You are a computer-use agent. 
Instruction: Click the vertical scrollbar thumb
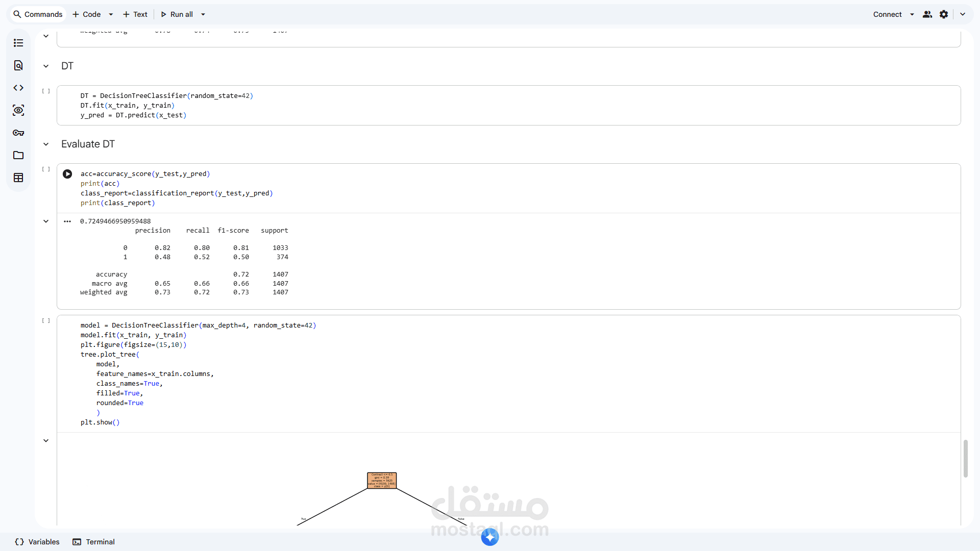(965, 458)
